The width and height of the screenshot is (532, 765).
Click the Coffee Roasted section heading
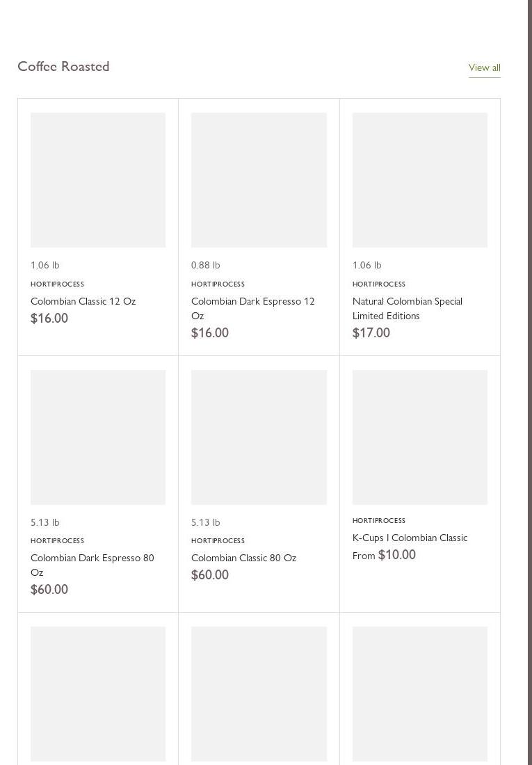coord(63,66)
